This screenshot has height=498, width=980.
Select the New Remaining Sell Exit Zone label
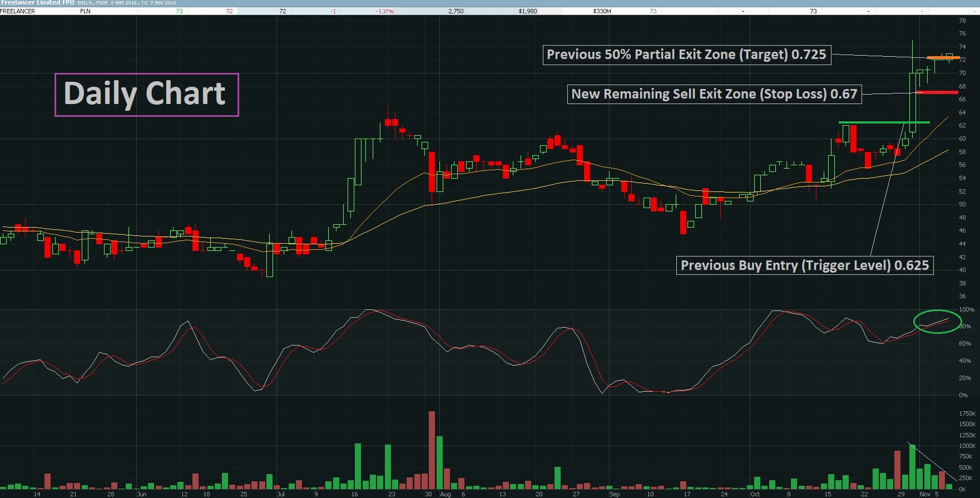tap(714, 94)
